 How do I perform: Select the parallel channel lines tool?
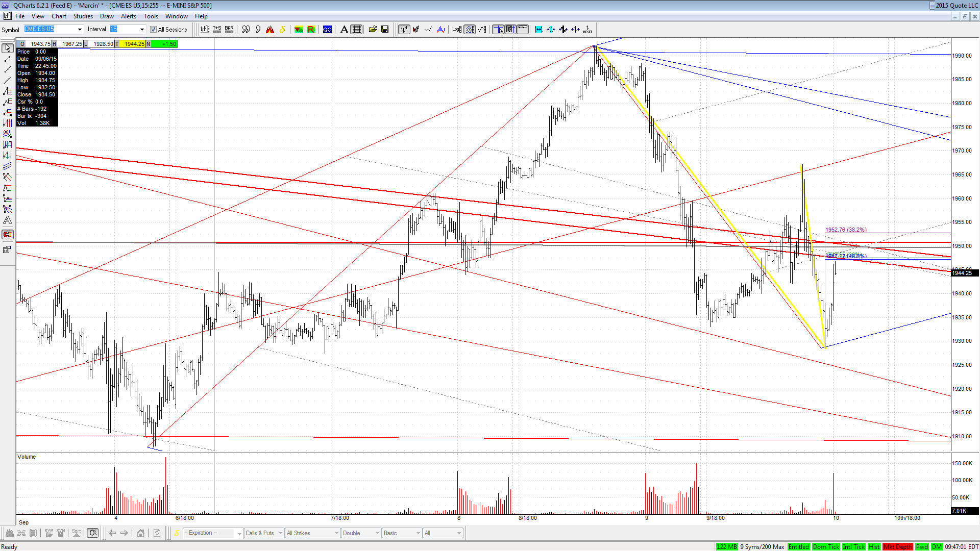[7, 166]
